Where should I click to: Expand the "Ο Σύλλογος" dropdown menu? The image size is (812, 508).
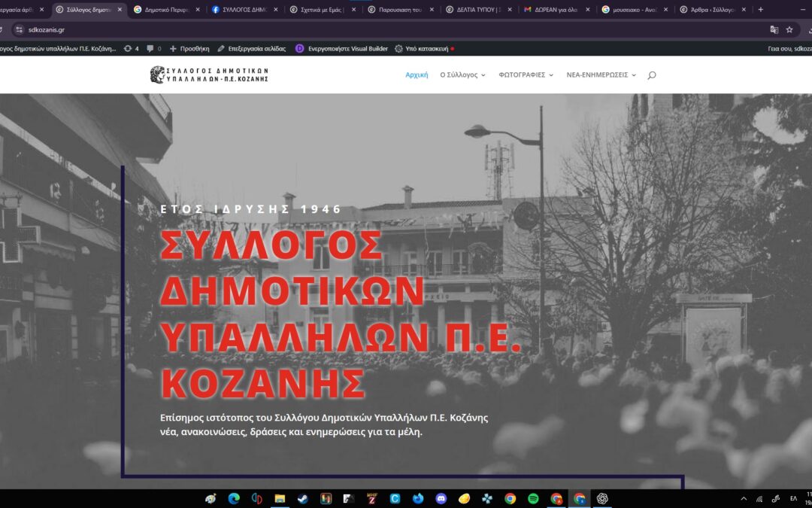pos(461,75)
